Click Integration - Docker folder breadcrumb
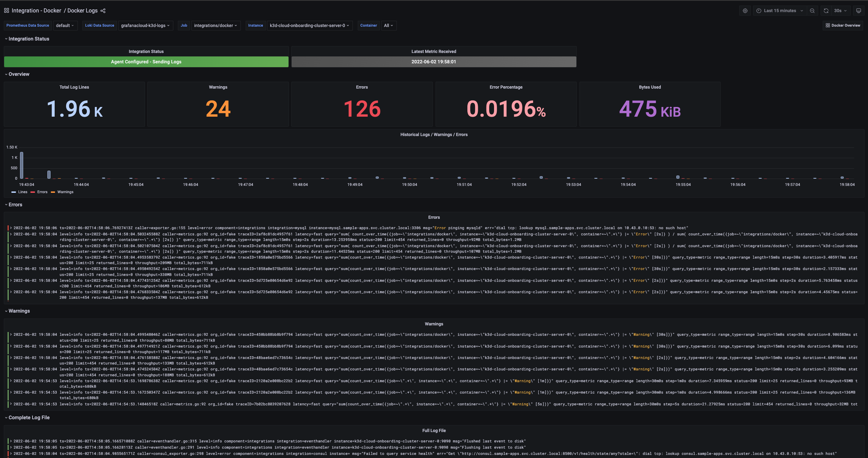This screenshot has width=868, height=458. click(36, 11)
